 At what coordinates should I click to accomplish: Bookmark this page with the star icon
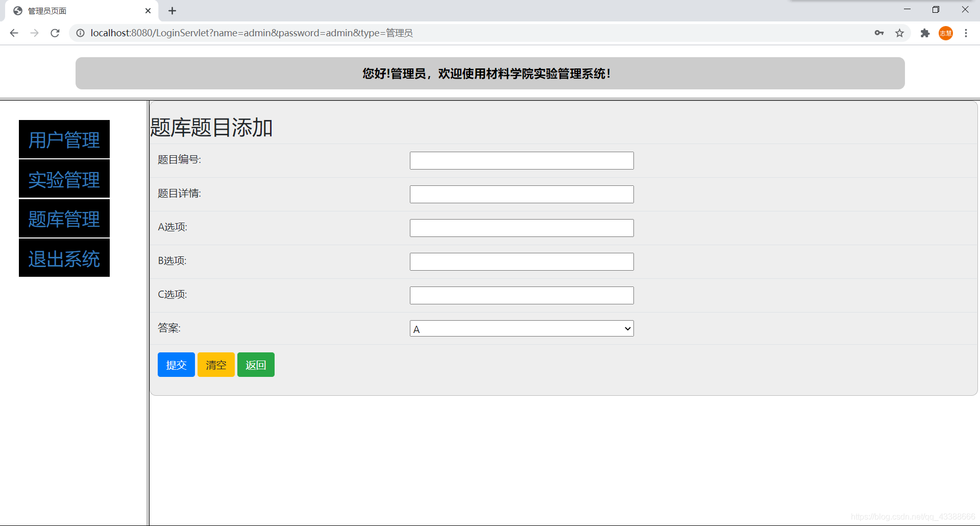coord(899,33)
